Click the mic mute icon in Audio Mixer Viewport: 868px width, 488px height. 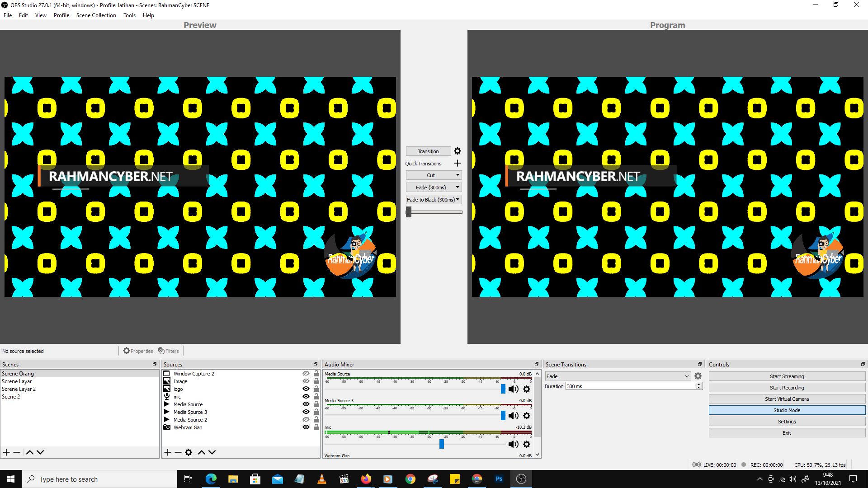pos(513,444)
